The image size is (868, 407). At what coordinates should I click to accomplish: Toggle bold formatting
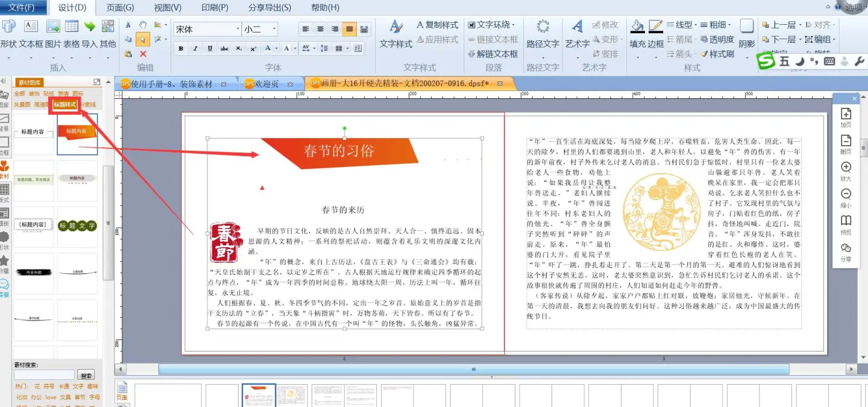(x=181, y=48)
